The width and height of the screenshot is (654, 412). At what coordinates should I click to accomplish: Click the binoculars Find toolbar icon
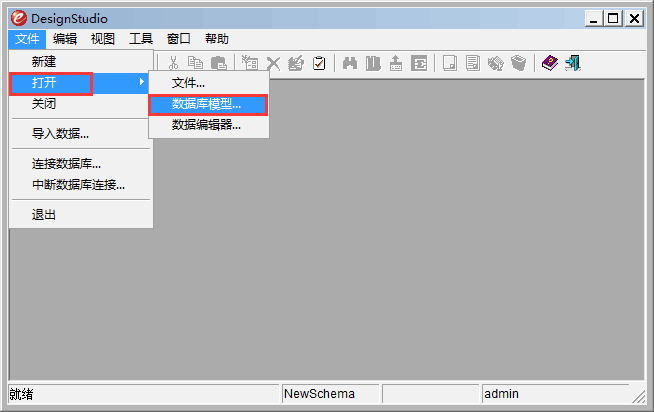tap(350, 63)
